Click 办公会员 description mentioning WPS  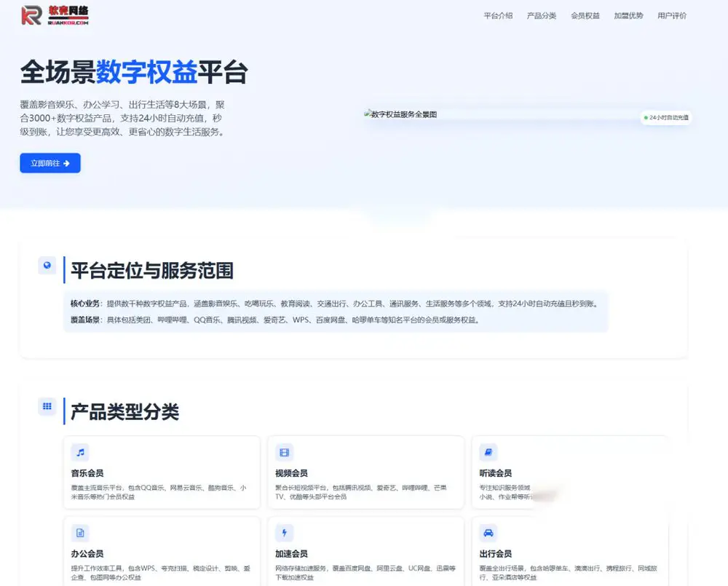[161, 573]
